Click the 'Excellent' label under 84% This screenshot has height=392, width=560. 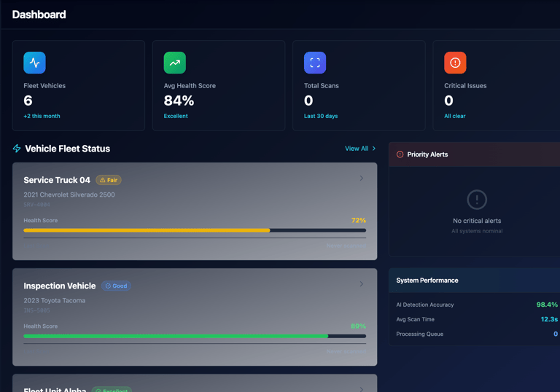click(x=176, y=116)
